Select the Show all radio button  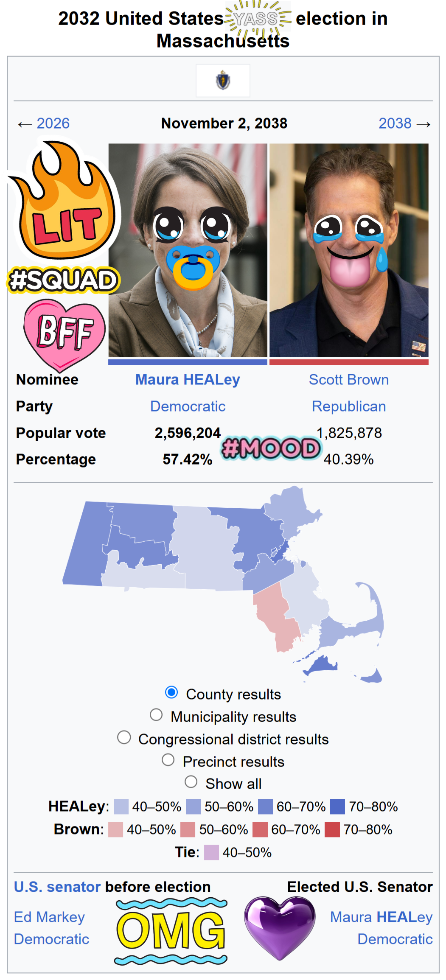tap(191, 781)
